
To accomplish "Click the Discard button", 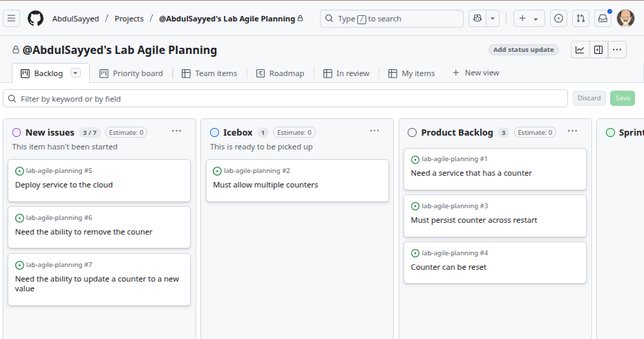I will [589, 98].
